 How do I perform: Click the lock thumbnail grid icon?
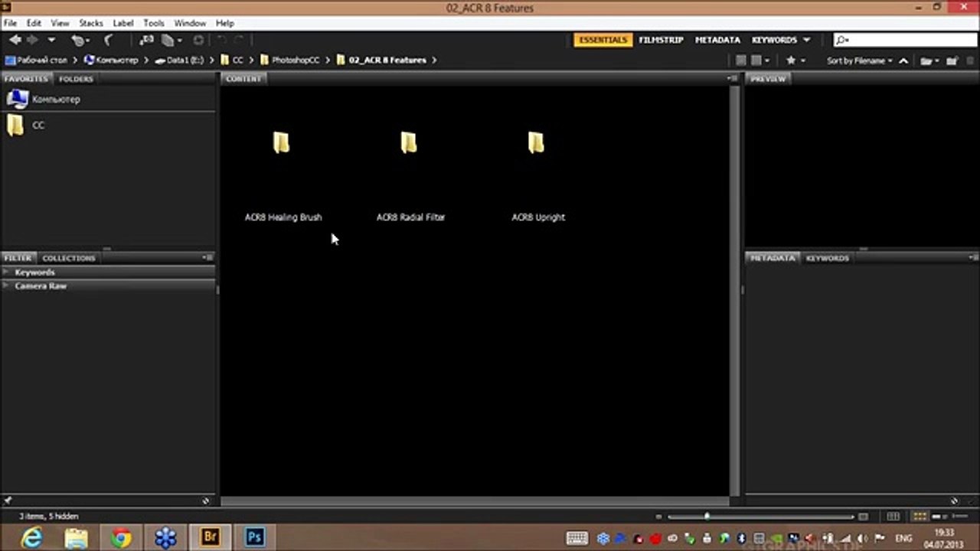tap(893, 517)
